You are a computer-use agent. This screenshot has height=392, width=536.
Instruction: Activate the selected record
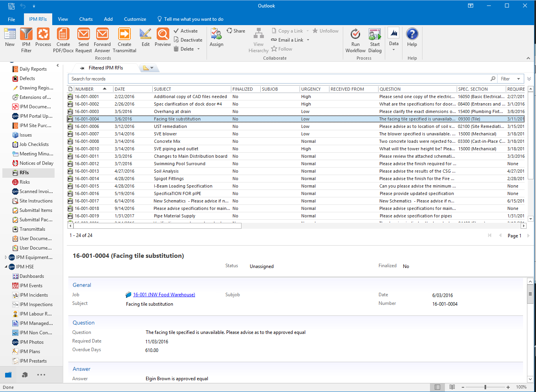[187, 31]
